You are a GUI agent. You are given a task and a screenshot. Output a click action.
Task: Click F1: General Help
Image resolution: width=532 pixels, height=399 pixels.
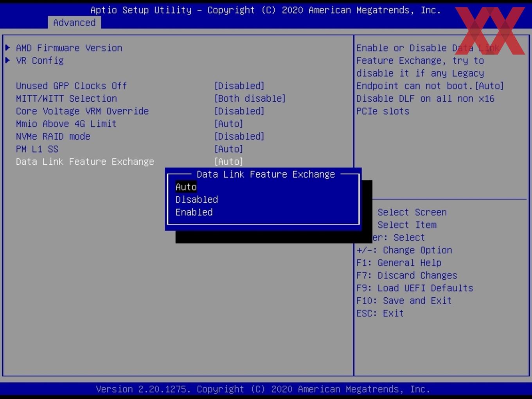click(x=399, y=263)
